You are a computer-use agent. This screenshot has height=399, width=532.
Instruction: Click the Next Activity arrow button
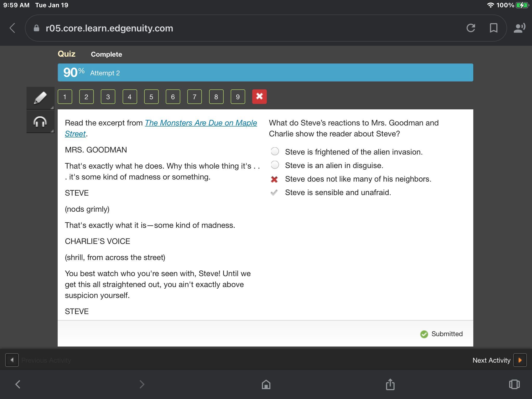(520, 360)
